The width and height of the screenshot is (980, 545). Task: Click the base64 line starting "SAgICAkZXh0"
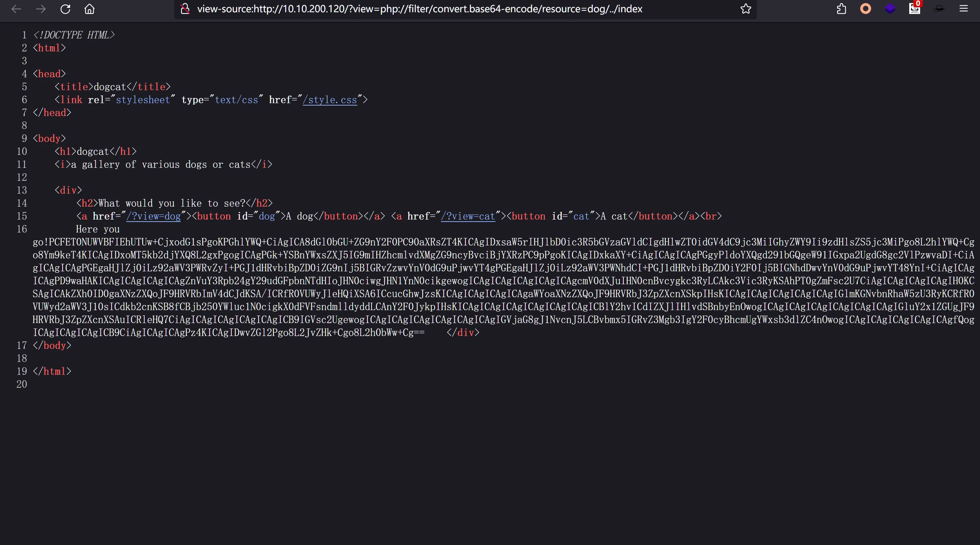[503, 294]
